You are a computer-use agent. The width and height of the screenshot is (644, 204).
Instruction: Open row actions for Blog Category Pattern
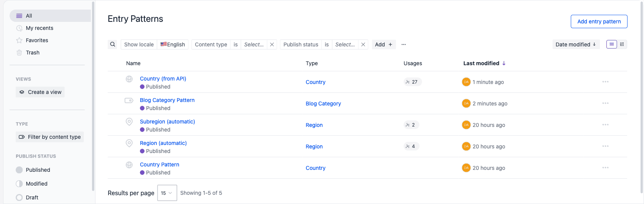coord(605,103)
